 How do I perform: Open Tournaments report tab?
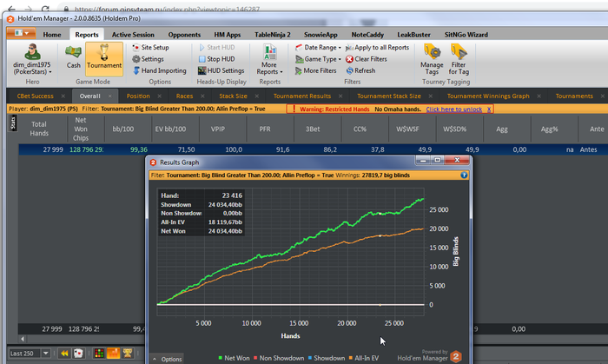574,96
